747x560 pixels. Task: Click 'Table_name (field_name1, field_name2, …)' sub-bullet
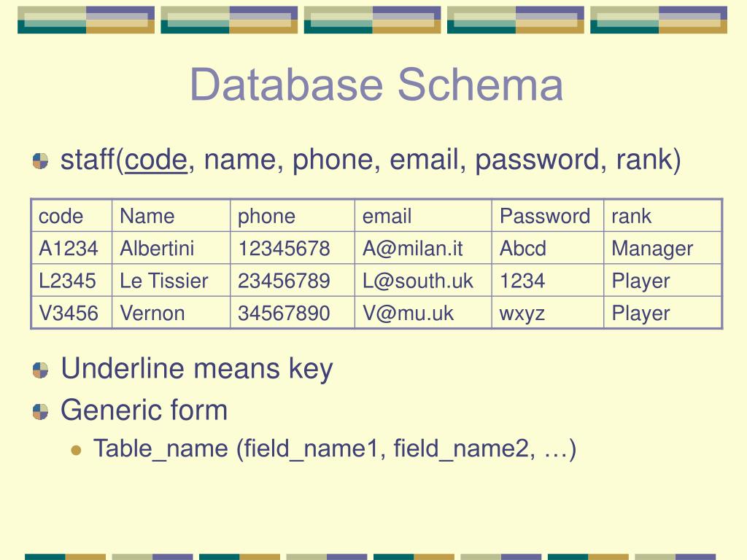click(335, 449)
